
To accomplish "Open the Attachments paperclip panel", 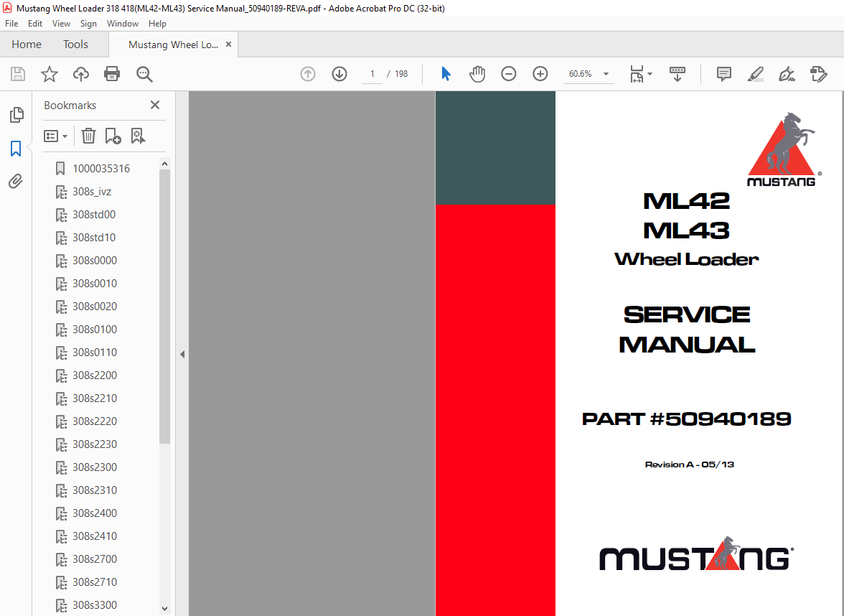I will pyautogui.click(x=16, y=182).
